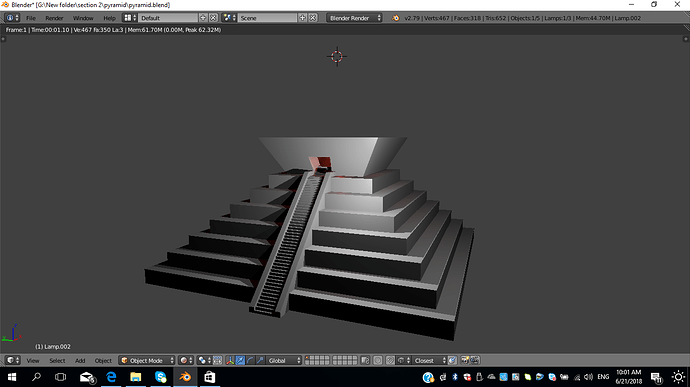
Task: Click the Bluetooth tray icon
Action: pos(455,377)
